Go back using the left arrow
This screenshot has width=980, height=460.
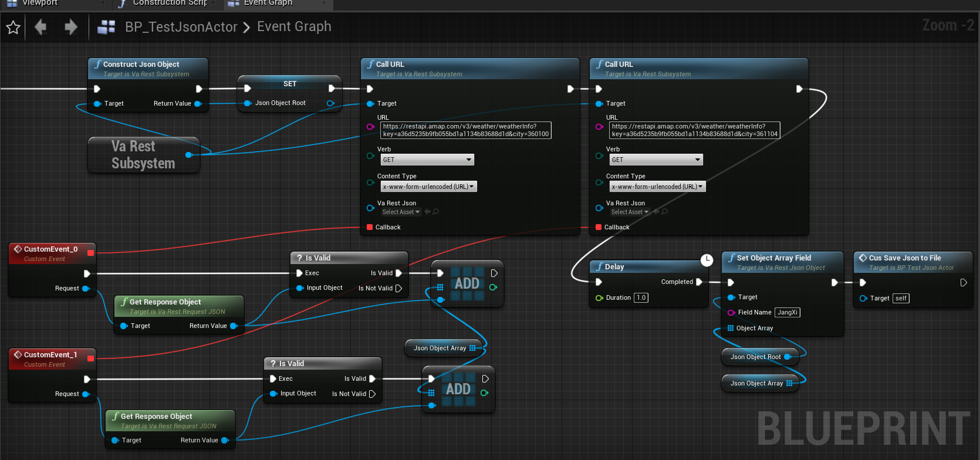(x=40, y=27)
